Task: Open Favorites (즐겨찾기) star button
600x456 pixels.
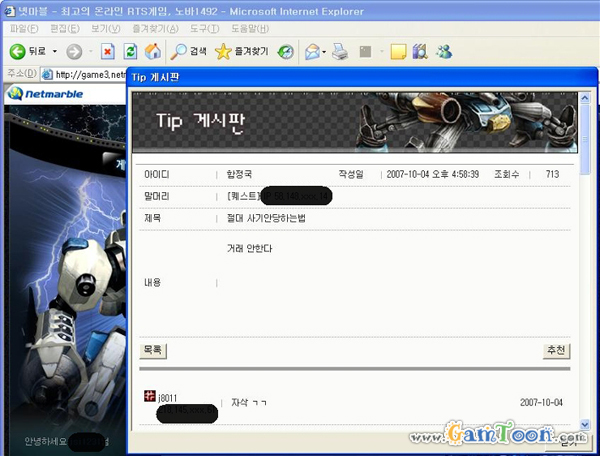Action: tap(241, 51)
